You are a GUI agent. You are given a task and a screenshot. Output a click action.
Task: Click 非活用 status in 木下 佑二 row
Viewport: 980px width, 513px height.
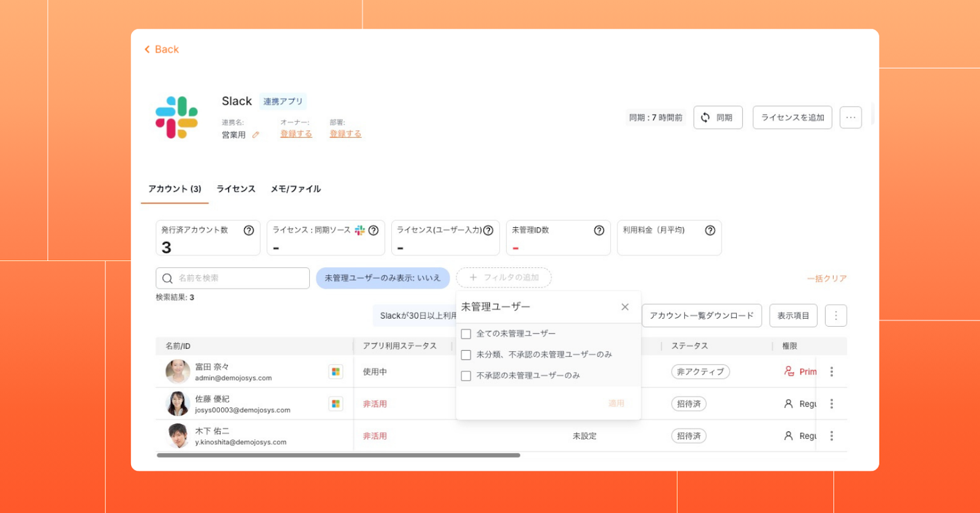[375, 436]
